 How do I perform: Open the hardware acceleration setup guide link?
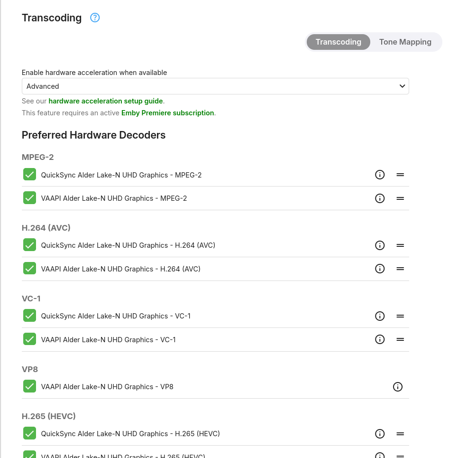tap(106, 101)
